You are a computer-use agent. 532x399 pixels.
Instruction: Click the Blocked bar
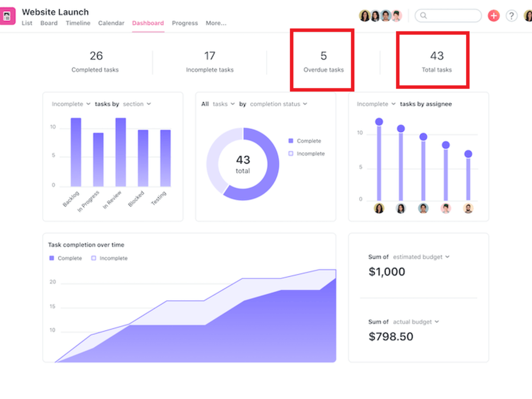(143, 158)
